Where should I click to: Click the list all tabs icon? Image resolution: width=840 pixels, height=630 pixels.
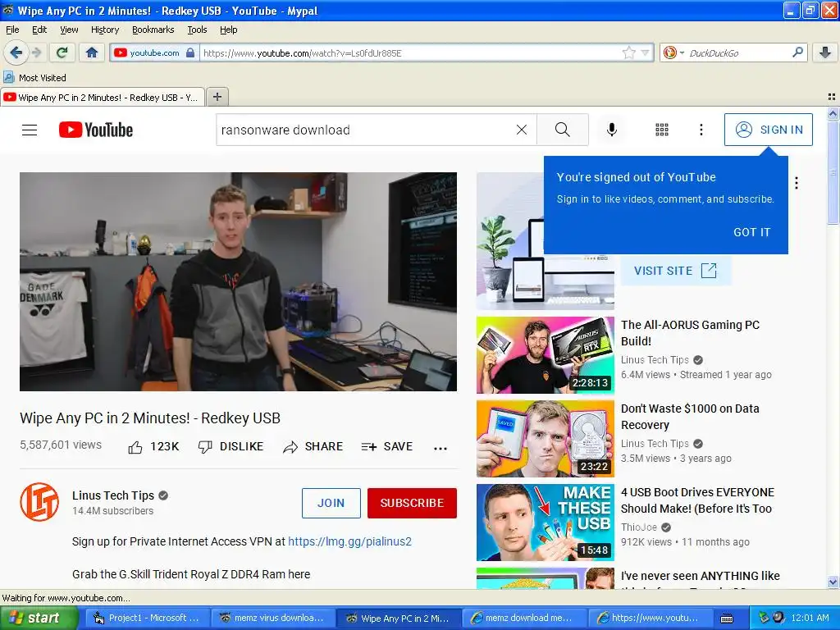pyautogui.click(x=832, y=97)
